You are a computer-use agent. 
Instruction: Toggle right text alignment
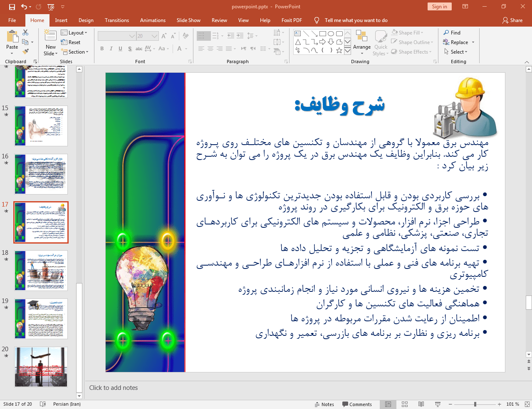[220, 49]
